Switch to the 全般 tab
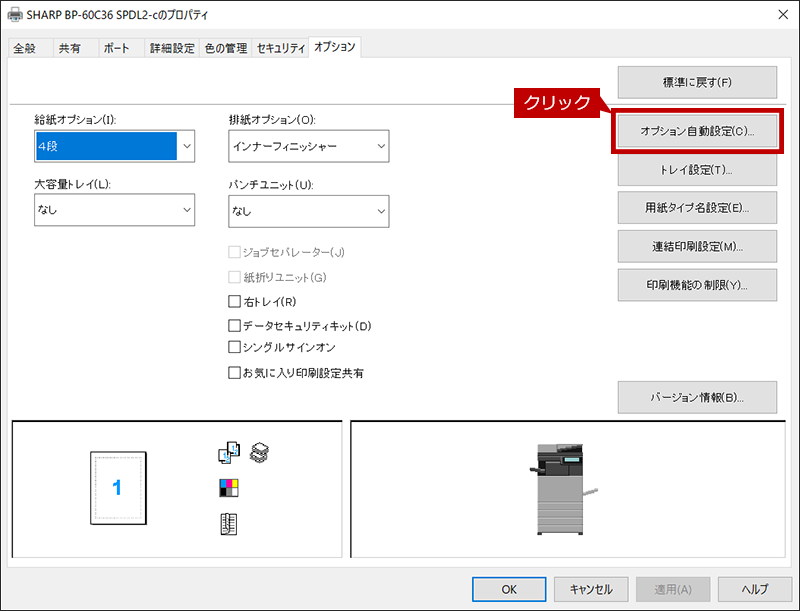Image resolution: width=800 pixels, height=611 pixels. [27, 48]
